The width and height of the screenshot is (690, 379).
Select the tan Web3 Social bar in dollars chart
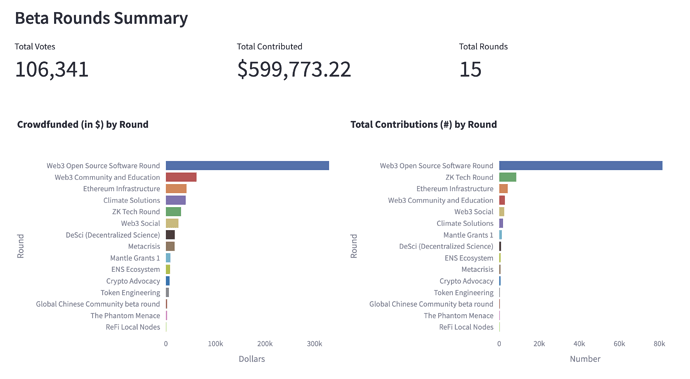172,223
